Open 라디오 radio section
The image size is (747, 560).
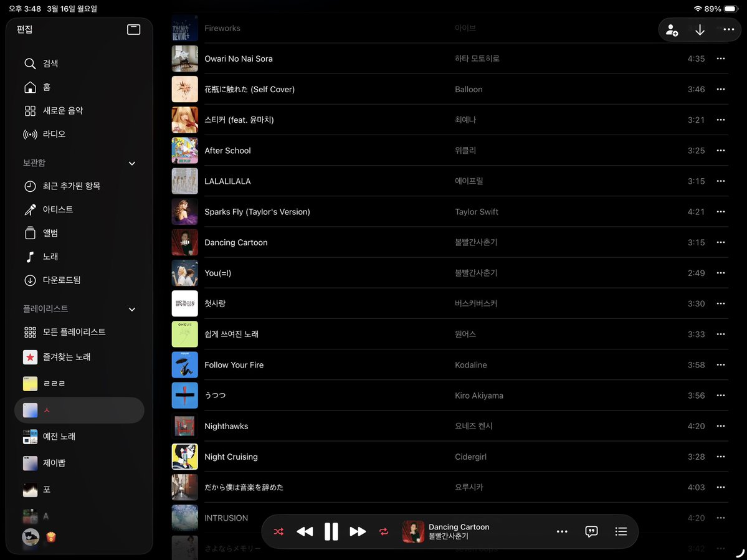79,134
